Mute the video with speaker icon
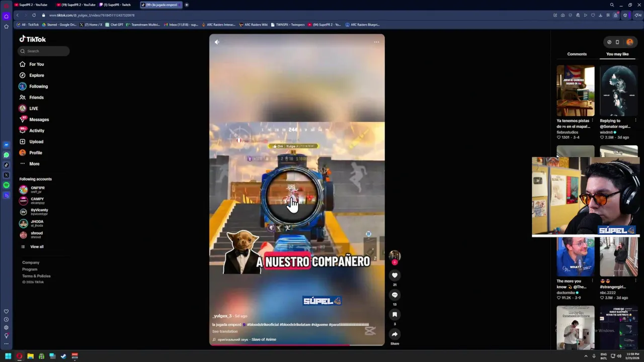The width and height of the screenshot is (644, 362). tap(217, 42)
